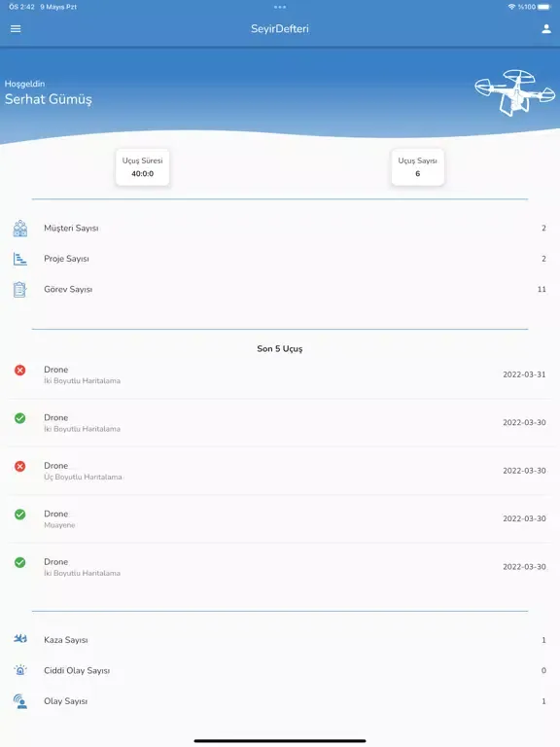Open the Müşteri Sayısı row
The width and height of the screenshot is (560, 747).
coord(280,229)
